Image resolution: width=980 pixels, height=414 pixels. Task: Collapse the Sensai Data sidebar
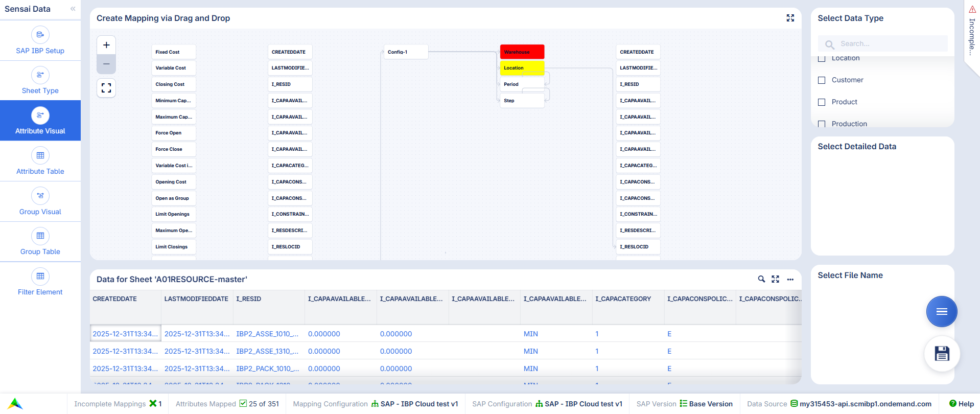tap(73, 9)
